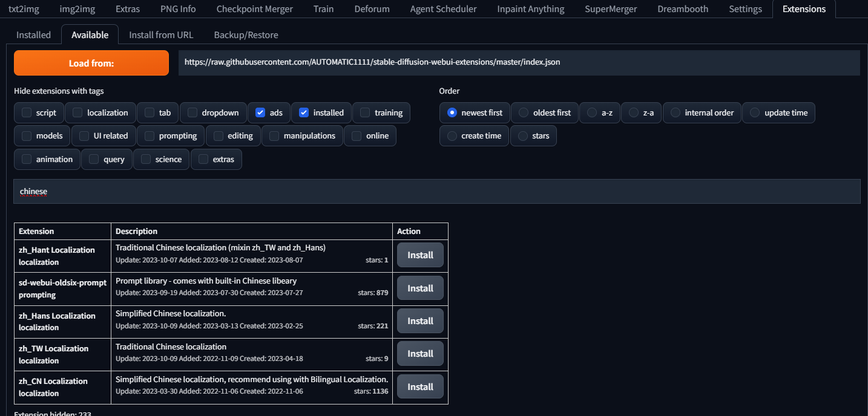This screenshot has height=416, width=868.
Task: Install zh_TW Localization extension
Action: click(x=420, y=354)
